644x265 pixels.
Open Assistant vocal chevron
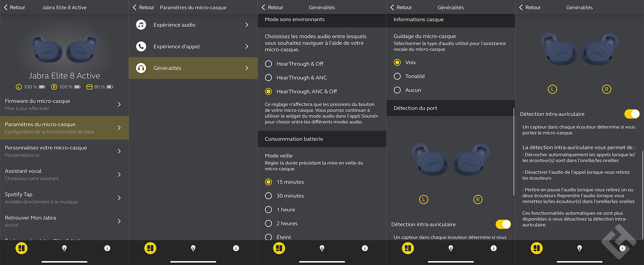pos(119,175)
